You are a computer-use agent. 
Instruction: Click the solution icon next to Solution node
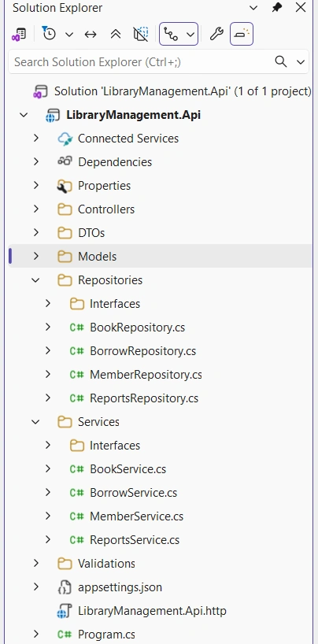pos(40,91)
